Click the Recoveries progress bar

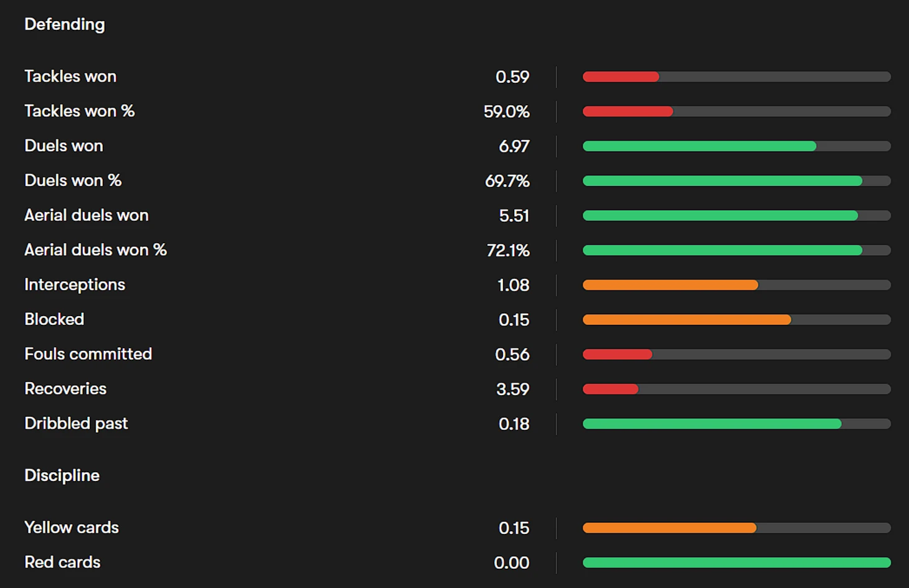pyautogui.click(x=736, y=390)
